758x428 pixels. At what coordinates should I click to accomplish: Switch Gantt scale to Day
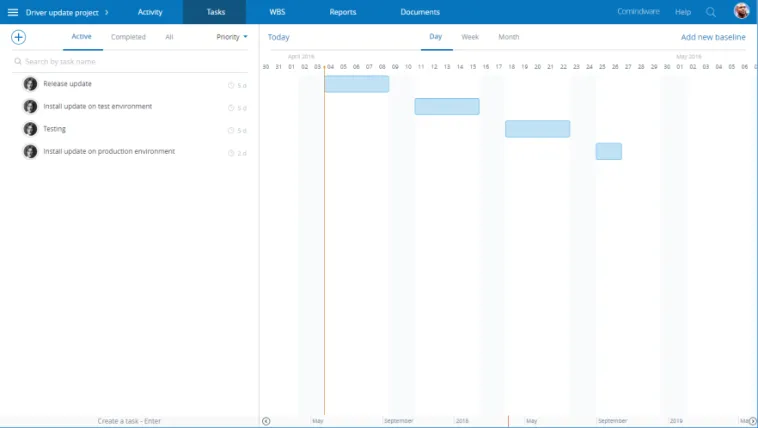436,37
